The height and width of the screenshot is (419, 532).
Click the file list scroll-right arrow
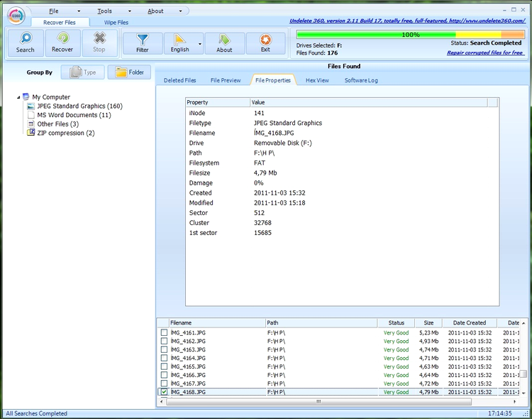[515, 402]
